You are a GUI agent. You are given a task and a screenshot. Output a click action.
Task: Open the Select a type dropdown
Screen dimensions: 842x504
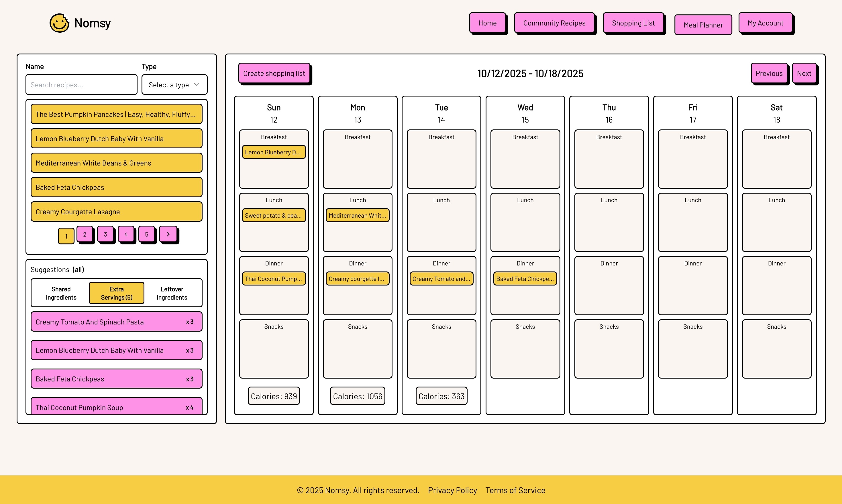(174, 84)
